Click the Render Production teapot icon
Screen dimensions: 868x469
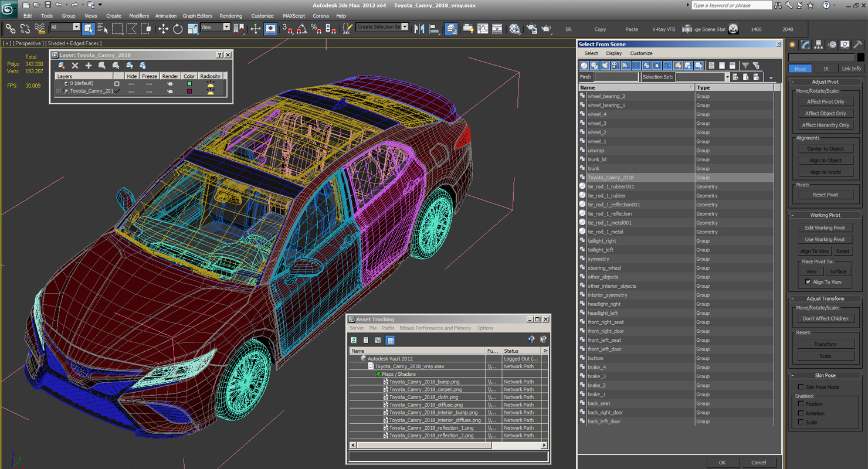pos(546,29)
